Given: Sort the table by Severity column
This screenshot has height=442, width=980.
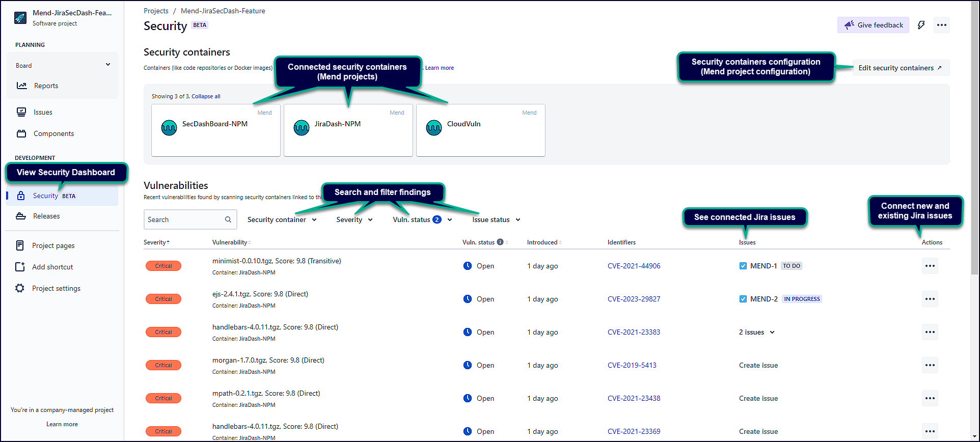Looking at the screenshot, I should click(156, 242).
